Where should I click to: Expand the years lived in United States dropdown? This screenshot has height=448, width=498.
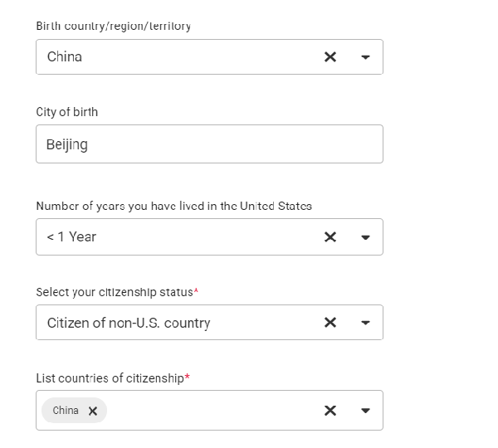click(365, 237)
